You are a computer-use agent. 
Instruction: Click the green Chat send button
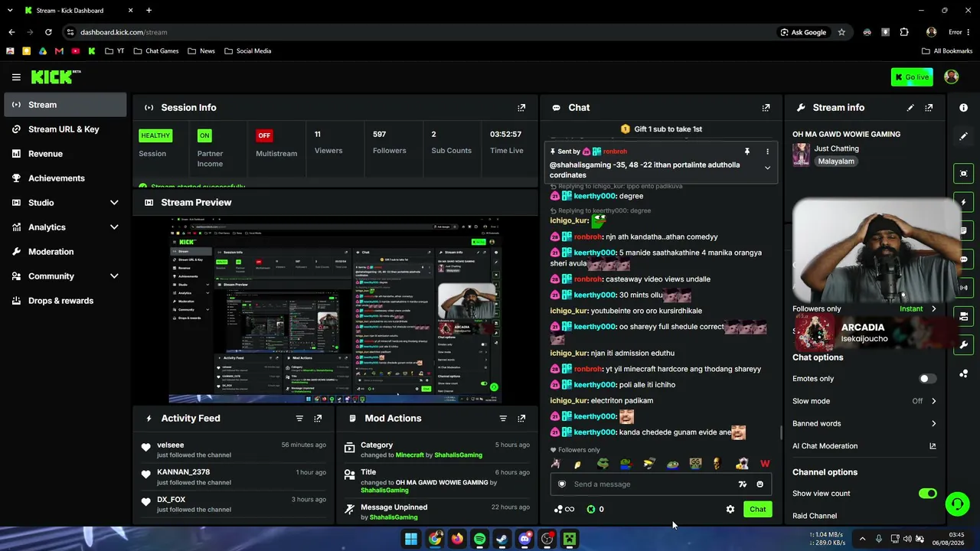tap(757, 510)
